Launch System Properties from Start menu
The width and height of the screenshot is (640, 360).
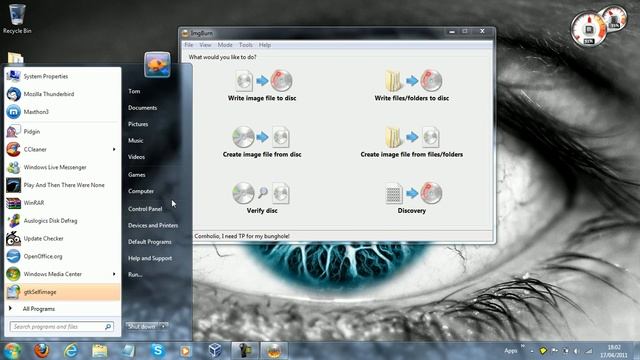coord(62,76)
